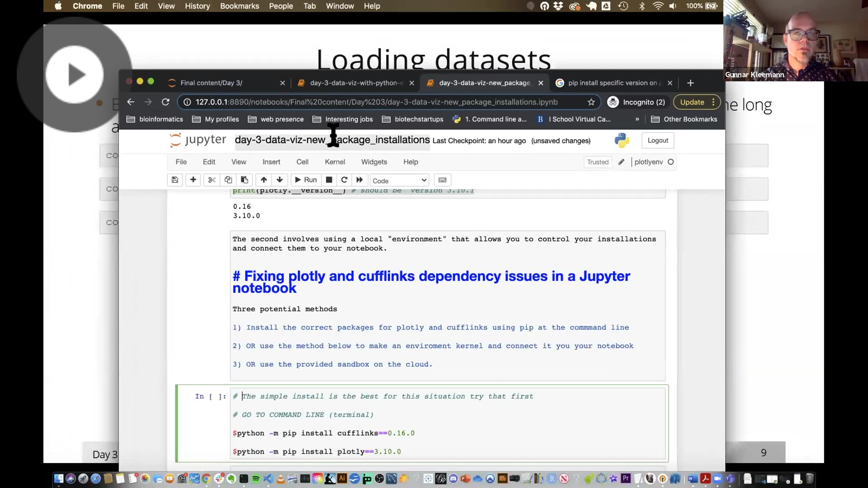Screen dimensions: 868x488
Task: Open the Code cell type dropdown
Action: click(399, 180)
